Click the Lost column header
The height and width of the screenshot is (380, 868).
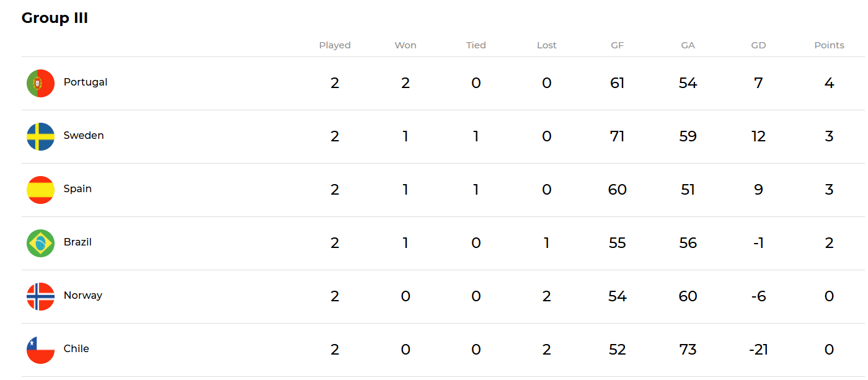[x=547, y=45]
